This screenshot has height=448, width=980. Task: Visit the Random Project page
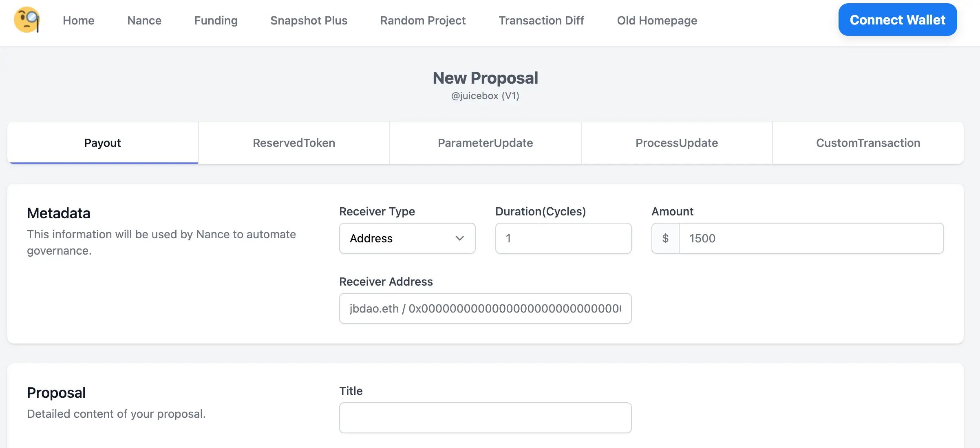(423, 20)
